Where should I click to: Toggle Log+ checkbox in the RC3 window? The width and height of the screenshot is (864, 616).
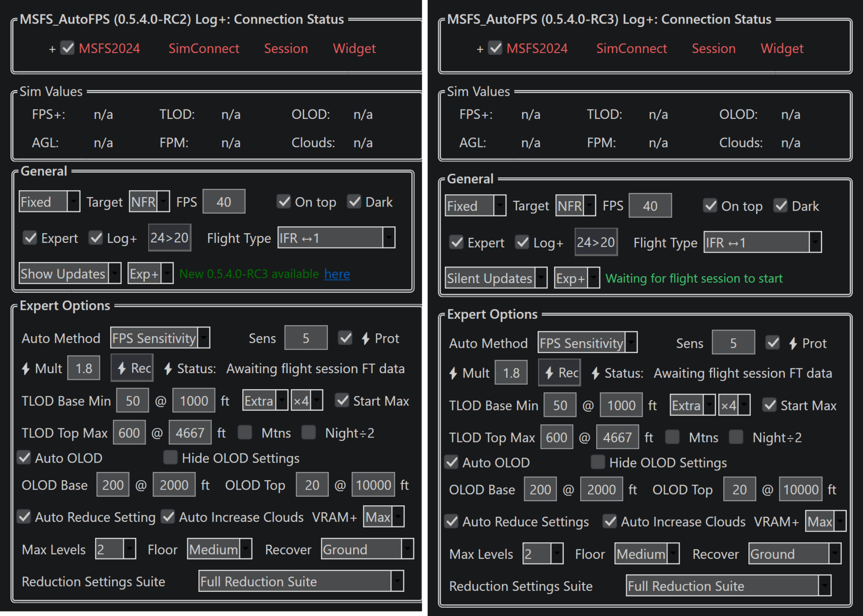[523, 242]
